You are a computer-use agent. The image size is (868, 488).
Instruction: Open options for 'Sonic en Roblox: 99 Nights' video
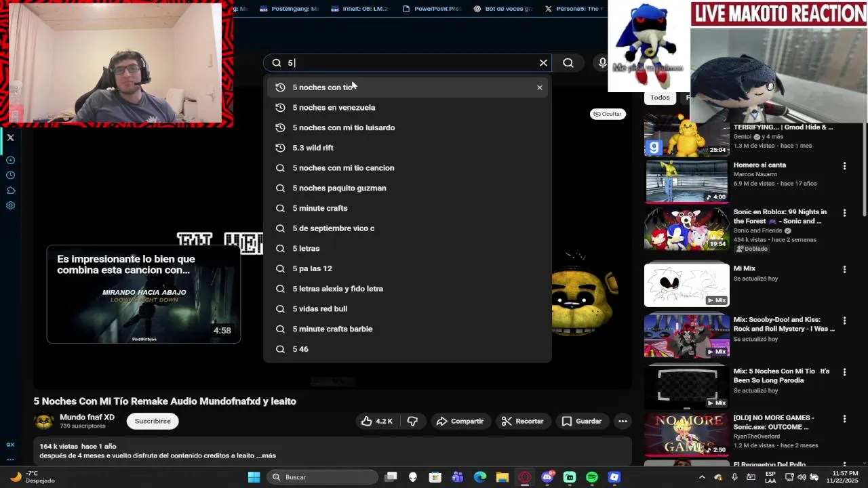pos(844,213)
